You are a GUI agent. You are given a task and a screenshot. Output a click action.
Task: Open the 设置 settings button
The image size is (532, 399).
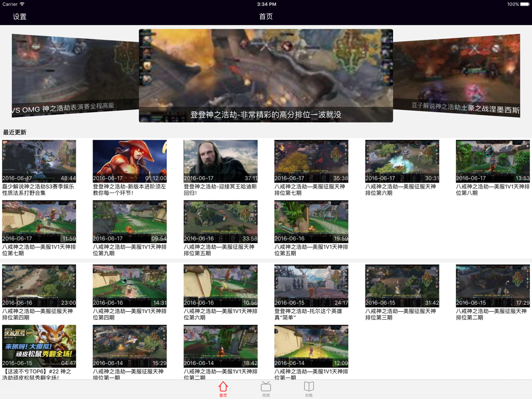coord(19,16)
